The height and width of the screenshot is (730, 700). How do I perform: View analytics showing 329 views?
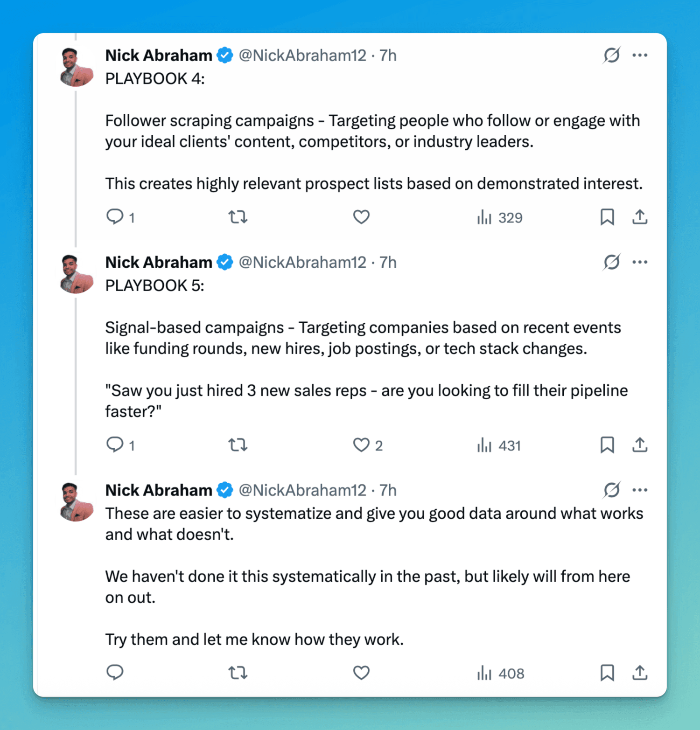pyautogui.click(x=500, y=217)
